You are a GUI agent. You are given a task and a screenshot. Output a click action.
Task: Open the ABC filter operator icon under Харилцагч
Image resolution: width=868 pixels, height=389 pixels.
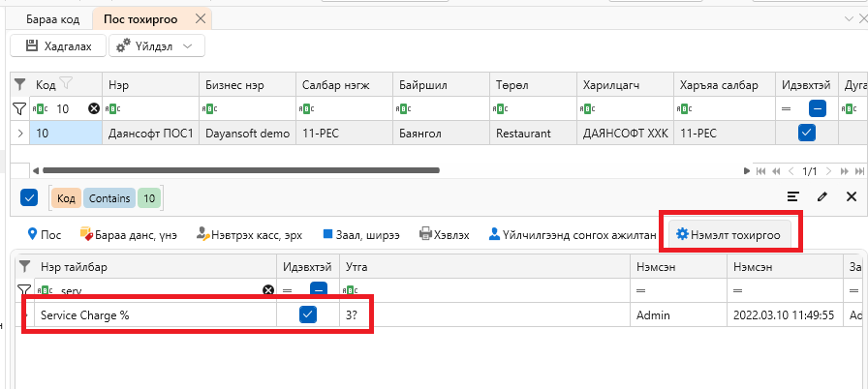587,108
